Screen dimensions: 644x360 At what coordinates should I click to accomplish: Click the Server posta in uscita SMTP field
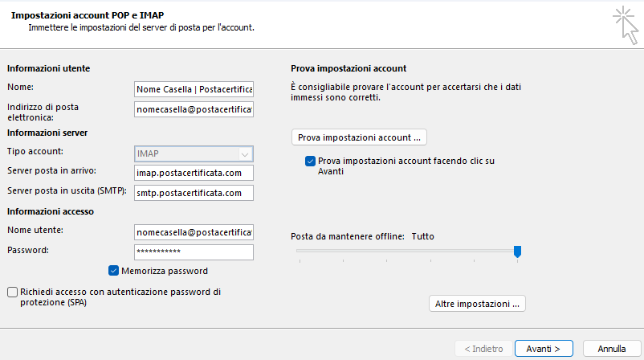tap(194, 193)
